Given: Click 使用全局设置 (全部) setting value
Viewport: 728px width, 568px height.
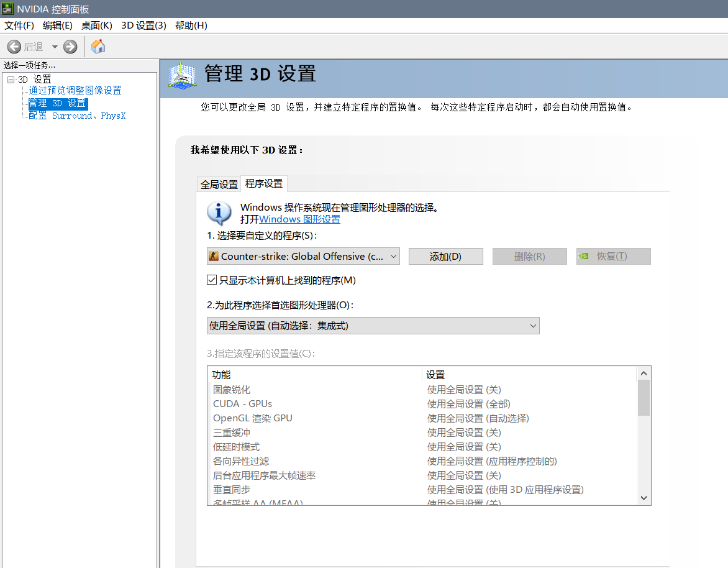Looking at the screenshot, I should coord(468,404).
